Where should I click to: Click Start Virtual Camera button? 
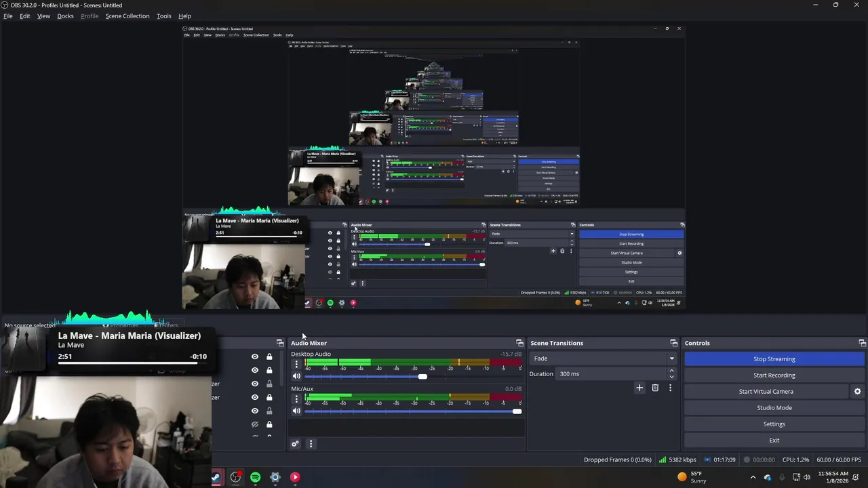[766, 391]
